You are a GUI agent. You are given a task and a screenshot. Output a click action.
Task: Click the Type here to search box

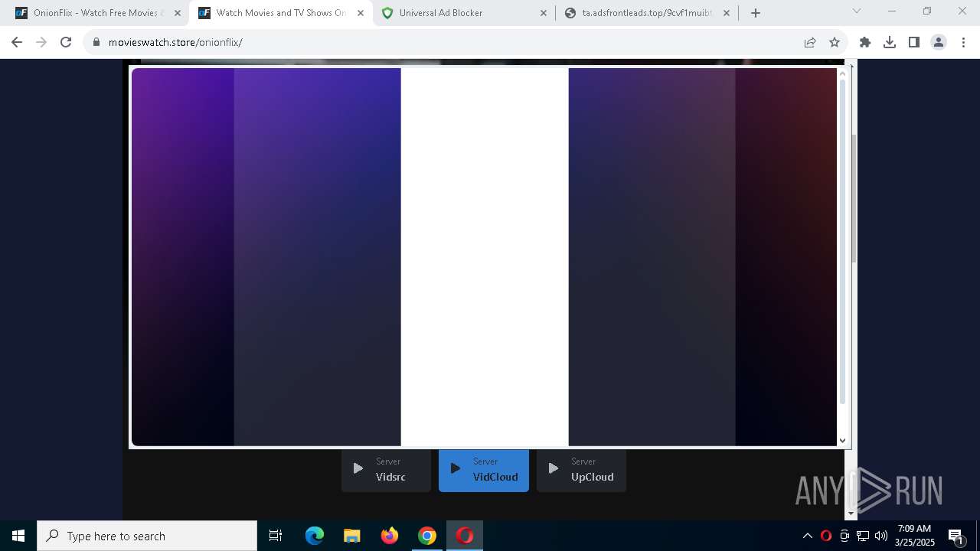pyautogui.click(x=147, y=536)
